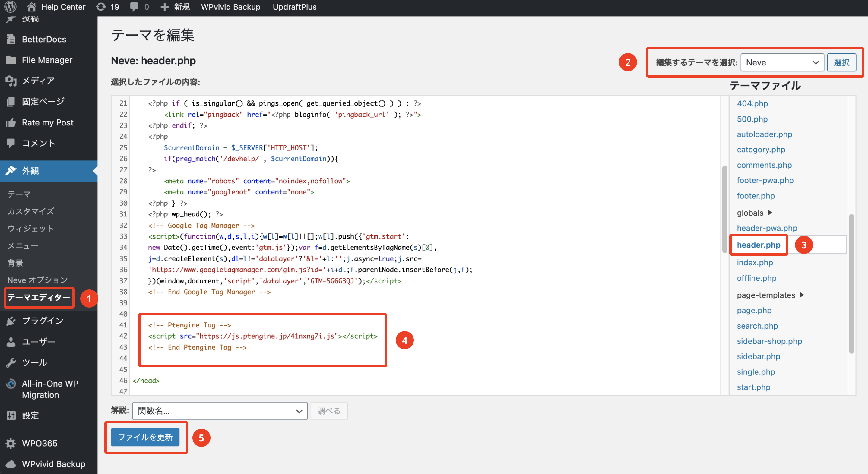The height and width of the screenshot is (474, 868).
Task: Open the メニュー submenu item
Action: click(23, 245)
